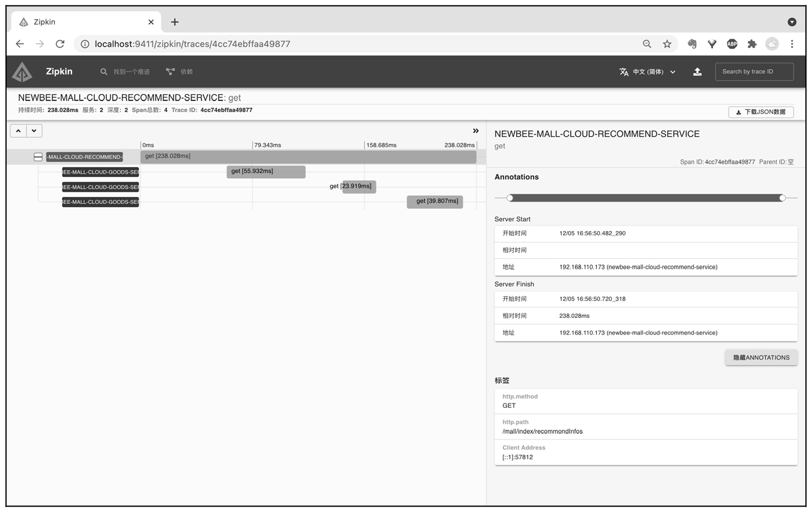Collapse the span detail panel with double-arrow

pyautogui.click(x=476, y=131)
